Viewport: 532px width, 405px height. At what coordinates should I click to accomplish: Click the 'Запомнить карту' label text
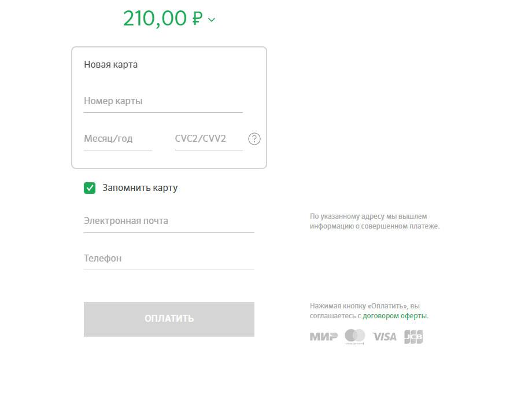tap(140, 188)
